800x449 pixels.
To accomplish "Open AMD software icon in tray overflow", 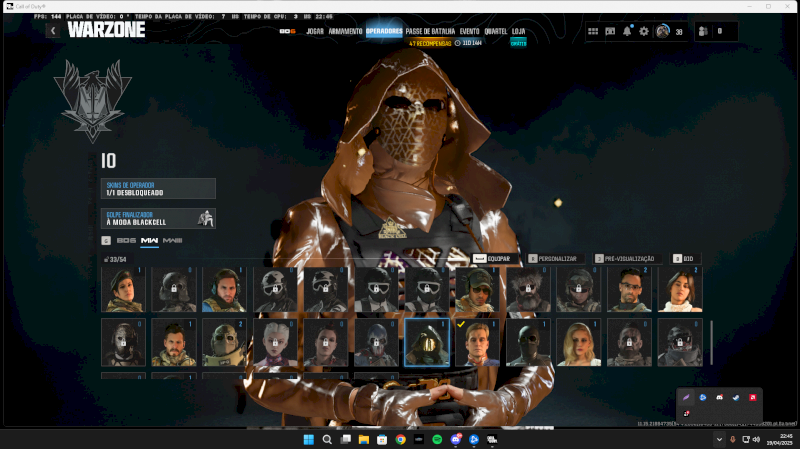I will (753, 397).
